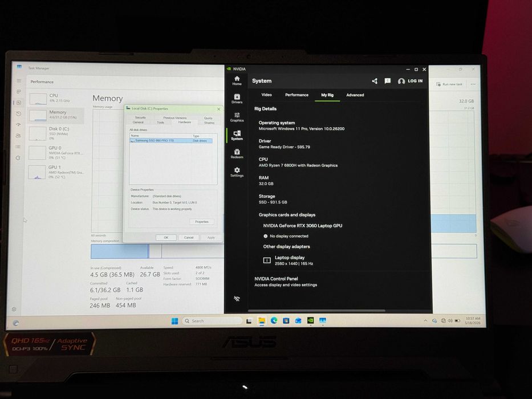This screenshot has height=399, width=532.
Task: Click LOG IN in NVIDIA app
Action: tap(410, 81)
